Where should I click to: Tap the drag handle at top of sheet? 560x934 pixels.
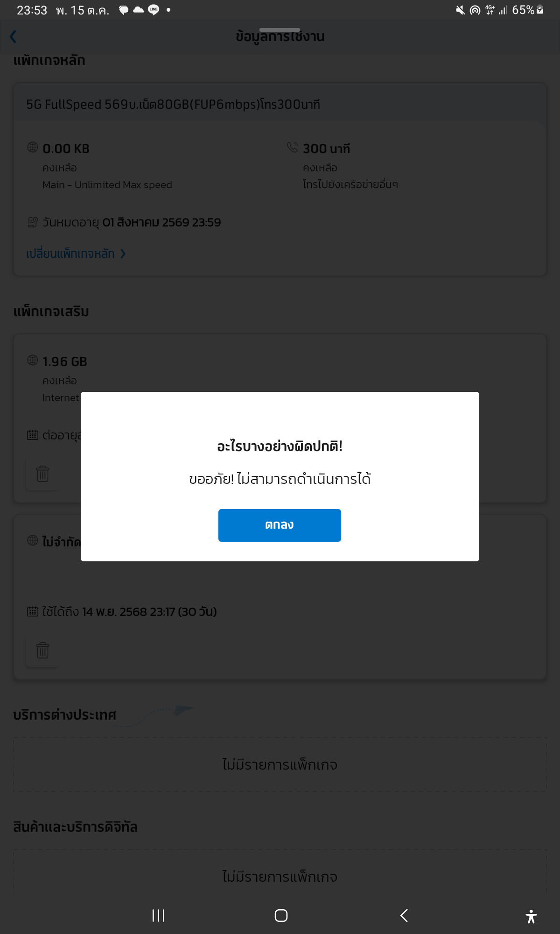[x=280, y=30]
